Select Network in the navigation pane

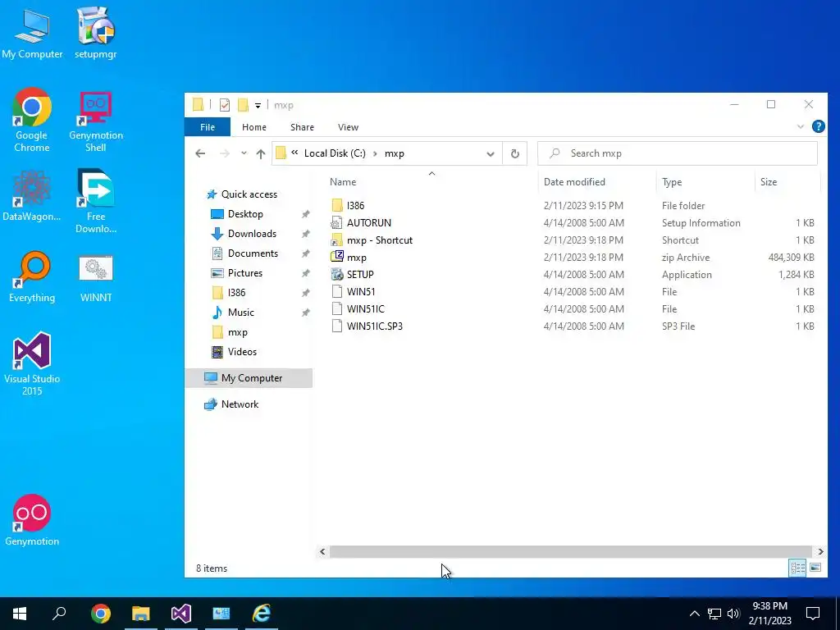pyautogui.click(x=240, y=404)
